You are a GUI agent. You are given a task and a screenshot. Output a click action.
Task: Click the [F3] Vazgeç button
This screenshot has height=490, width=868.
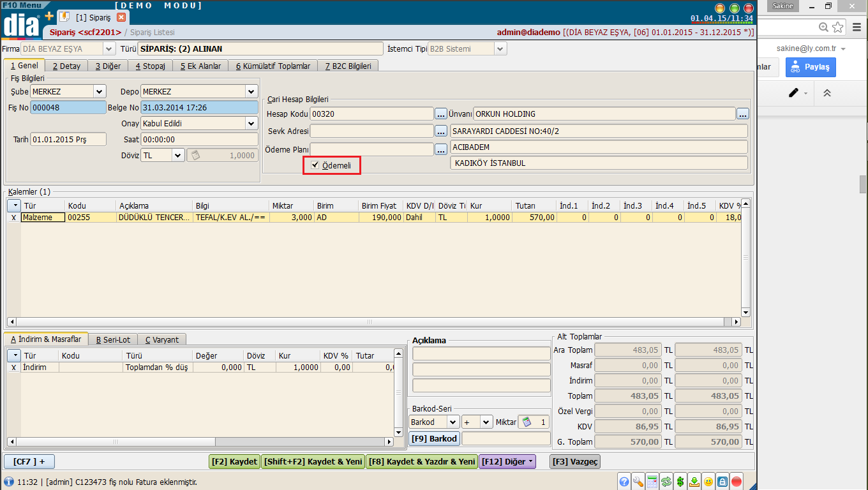(575, 461)
